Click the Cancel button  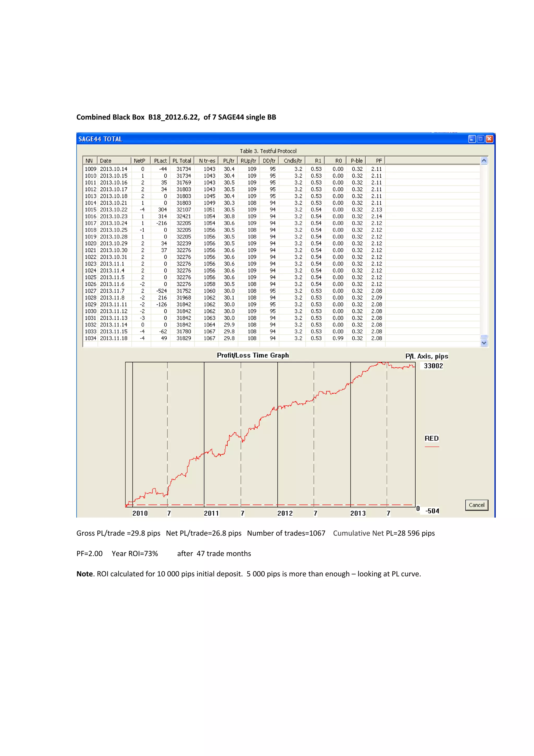point(476,505)
